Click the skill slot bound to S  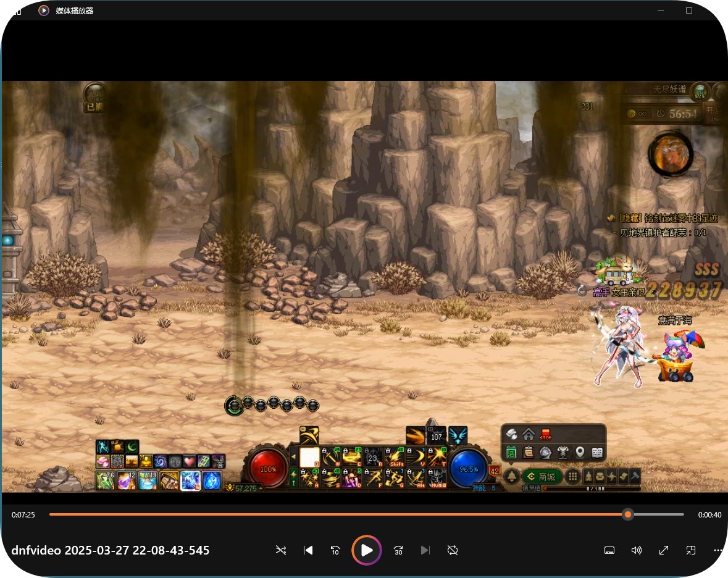tap(330, 478)
